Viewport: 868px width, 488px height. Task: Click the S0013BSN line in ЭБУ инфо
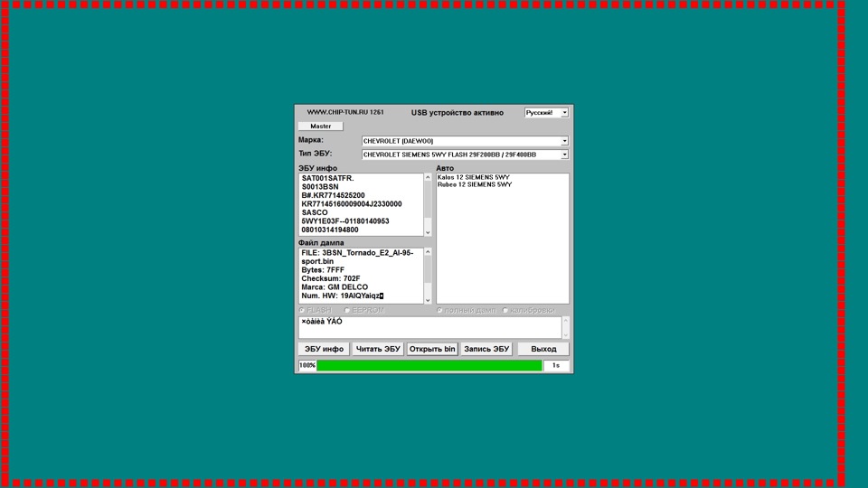(320, 187)
